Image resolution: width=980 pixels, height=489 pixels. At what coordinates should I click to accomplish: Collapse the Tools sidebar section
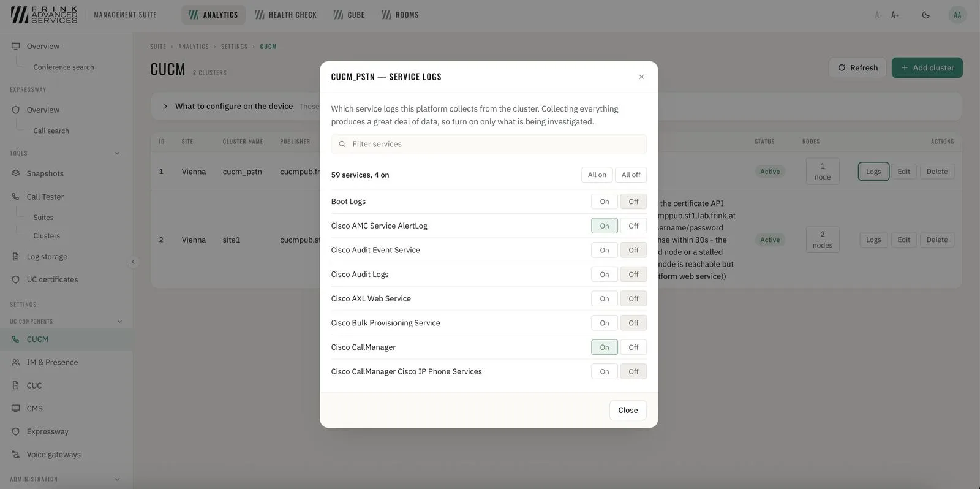pos(117,153)
